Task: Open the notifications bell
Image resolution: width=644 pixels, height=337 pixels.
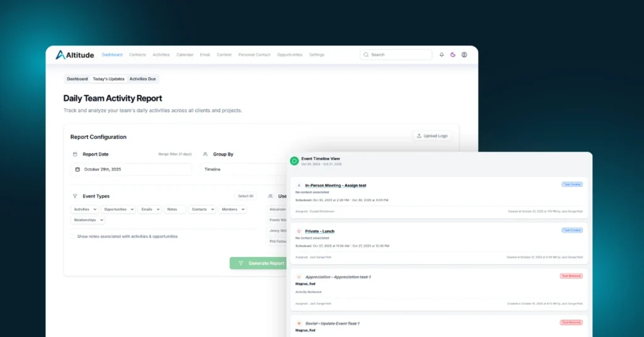Action: click(x=441, y=55)
